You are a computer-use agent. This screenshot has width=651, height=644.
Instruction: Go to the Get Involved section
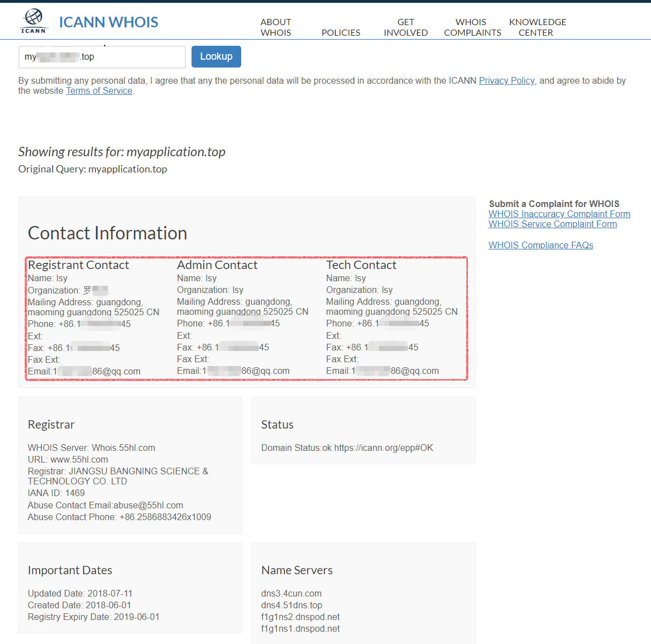405,27
